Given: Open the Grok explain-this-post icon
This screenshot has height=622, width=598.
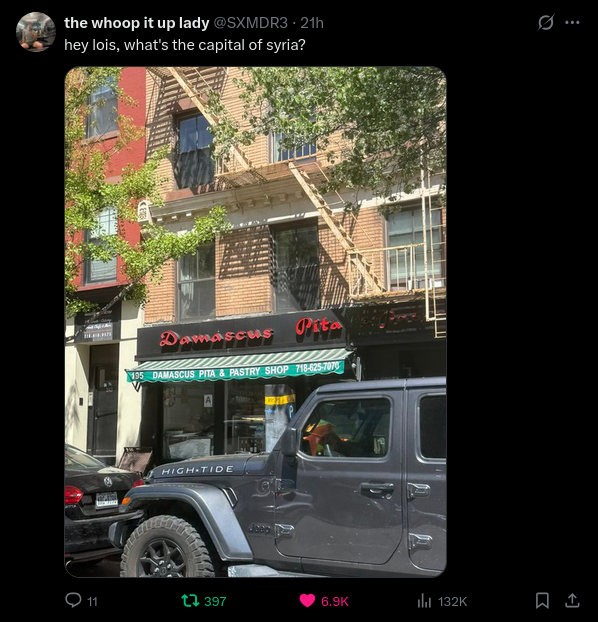Looking at the screenshot, I should 546,22.
